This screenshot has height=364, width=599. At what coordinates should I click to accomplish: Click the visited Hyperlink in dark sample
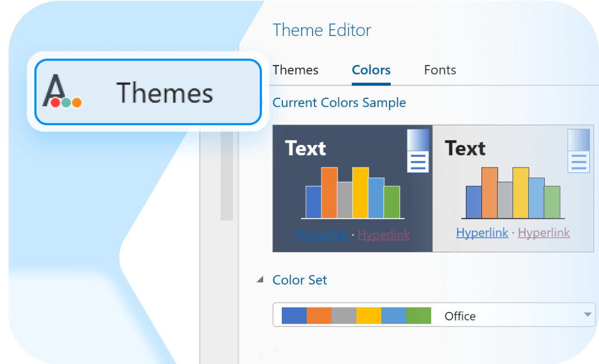point(383,235)
